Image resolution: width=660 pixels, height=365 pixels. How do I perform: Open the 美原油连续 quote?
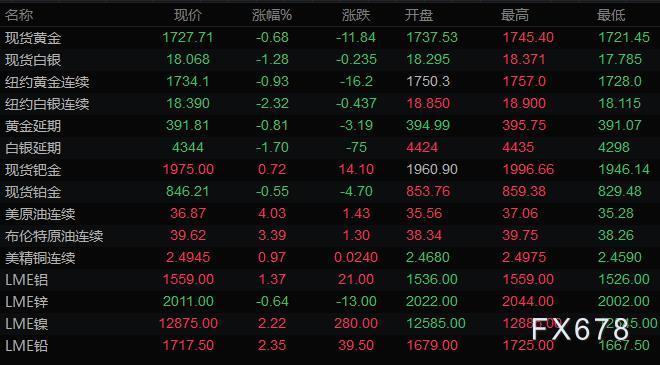[x=330, y=213]
